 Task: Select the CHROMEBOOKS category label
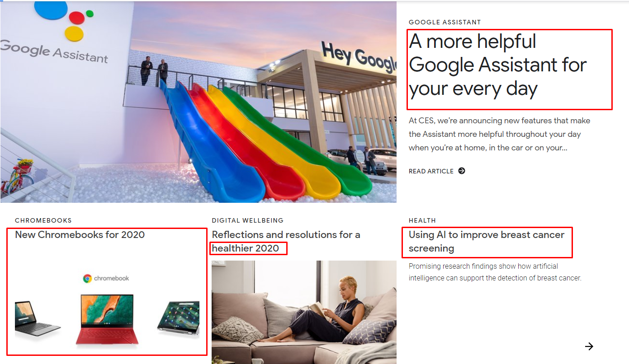point(43,220)
